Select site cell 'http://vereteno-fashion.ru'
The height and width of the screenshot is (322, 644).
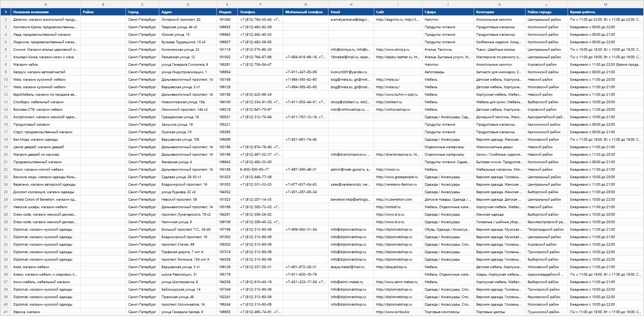click(398, 185)
